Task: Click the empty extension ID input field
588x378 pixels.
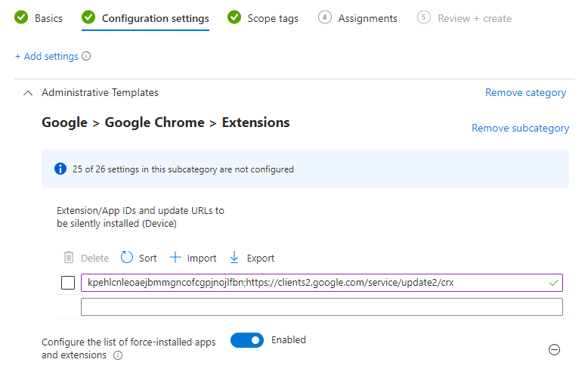Action: [321, 307]
